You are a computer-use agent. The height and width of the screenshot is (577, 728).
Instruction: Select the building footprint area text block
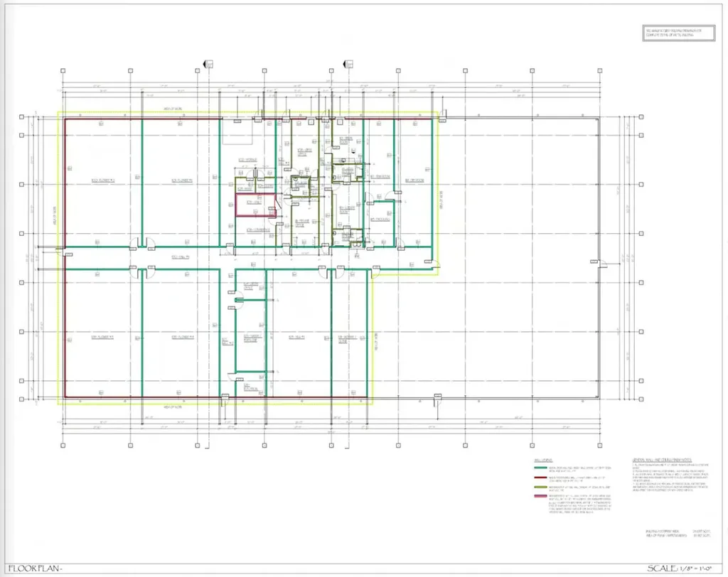point(678,534)
